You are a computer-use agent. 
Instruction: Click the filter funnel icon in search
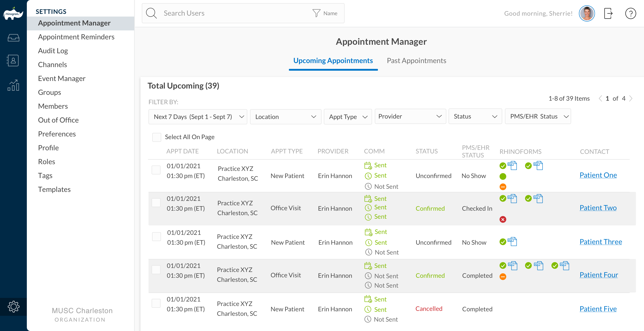316,13
